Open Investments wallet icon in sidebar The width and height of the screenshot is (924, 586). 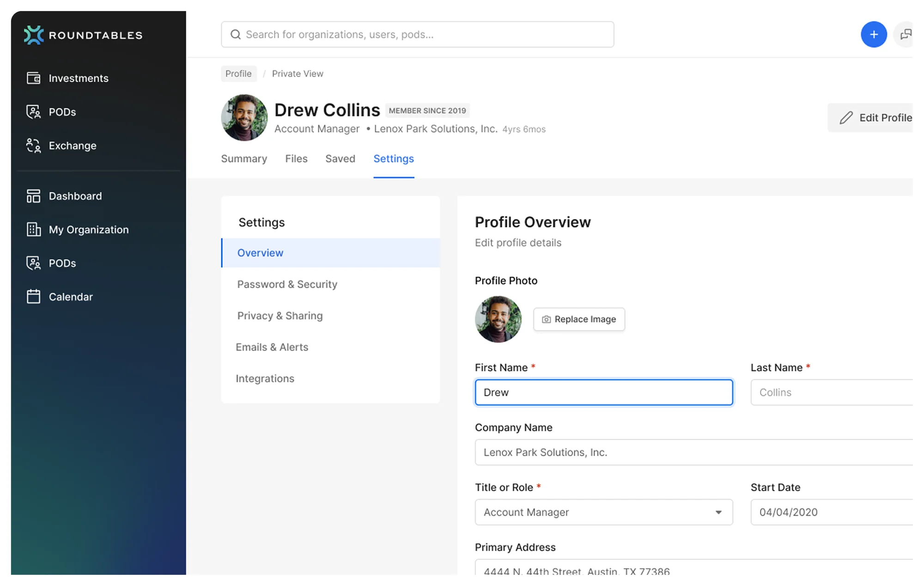click(33, 78)
